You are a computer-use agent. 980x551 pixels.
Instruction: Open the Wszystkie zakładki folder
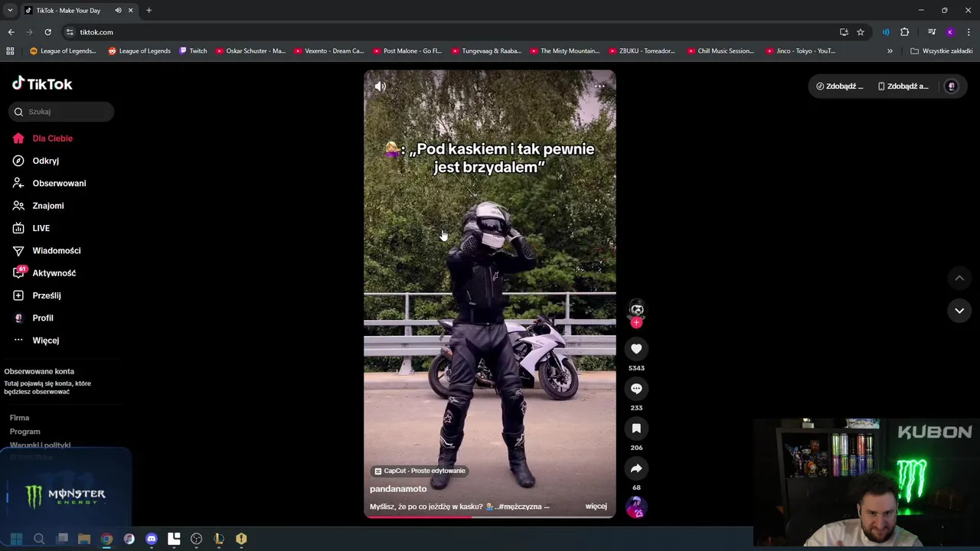click(941, 51)
